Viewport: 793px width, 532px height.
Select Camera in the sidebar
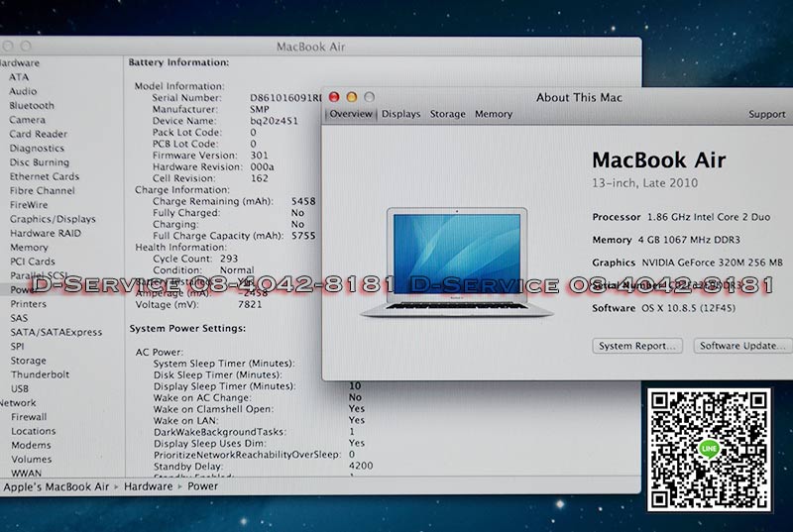28,120
